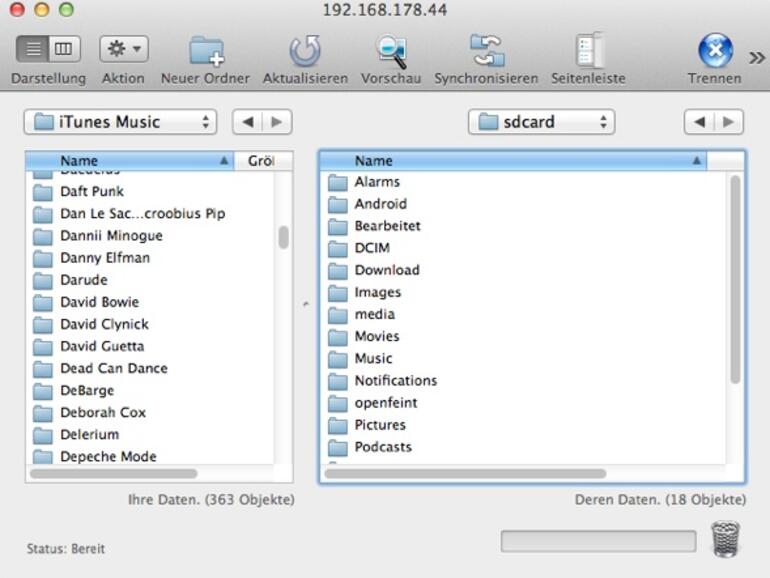Select the David Guetta folder
This screenshot has width=770, height=578.
tap(149, 346)
